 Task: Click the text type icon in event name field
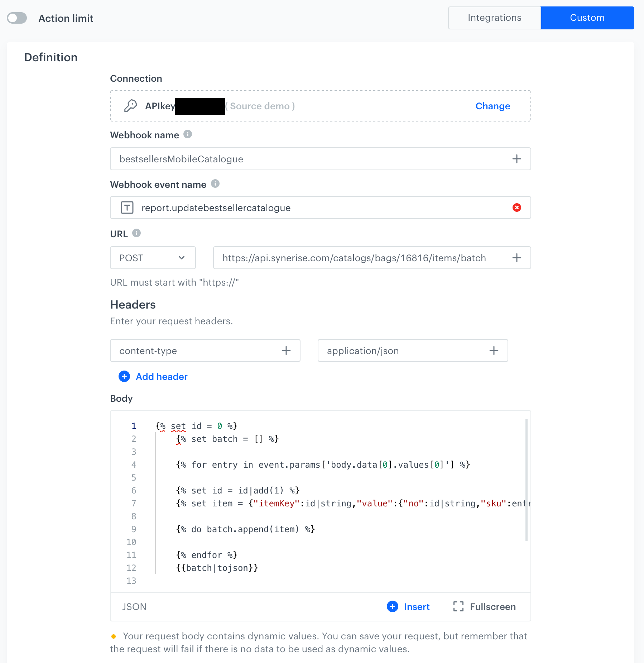pos(127,208)
